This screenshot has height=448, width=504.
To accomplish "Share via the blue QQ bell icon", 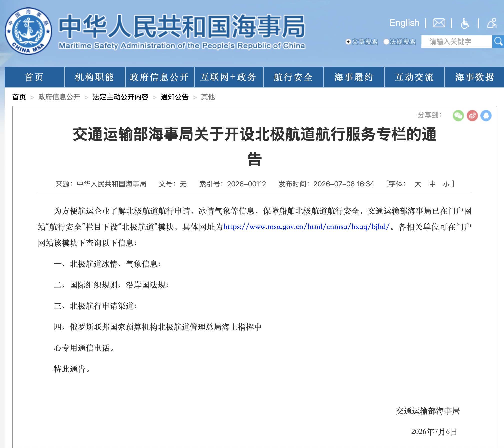I will 486,116.
